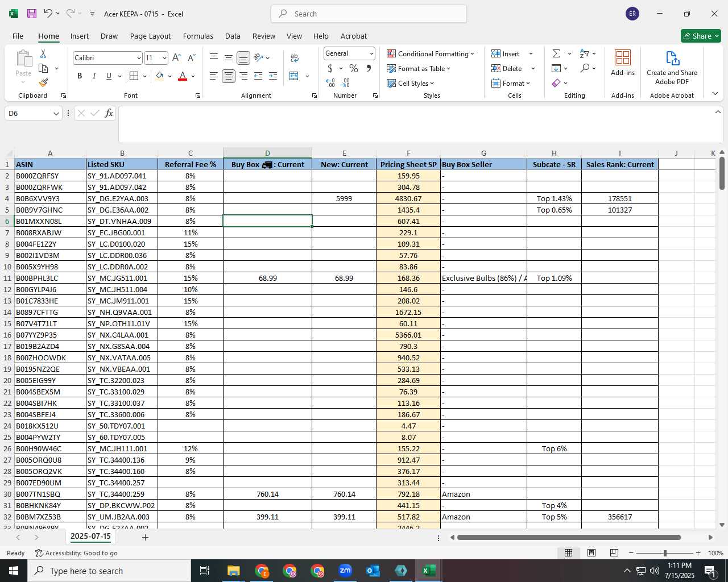Toggle Underline formatting
728x582 pixels.
pyautogui.click(x=109, y=76)
